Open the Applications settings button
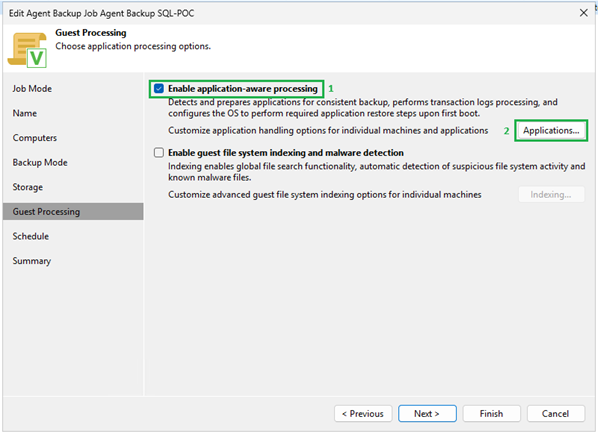598x434 pixels. 551,130
